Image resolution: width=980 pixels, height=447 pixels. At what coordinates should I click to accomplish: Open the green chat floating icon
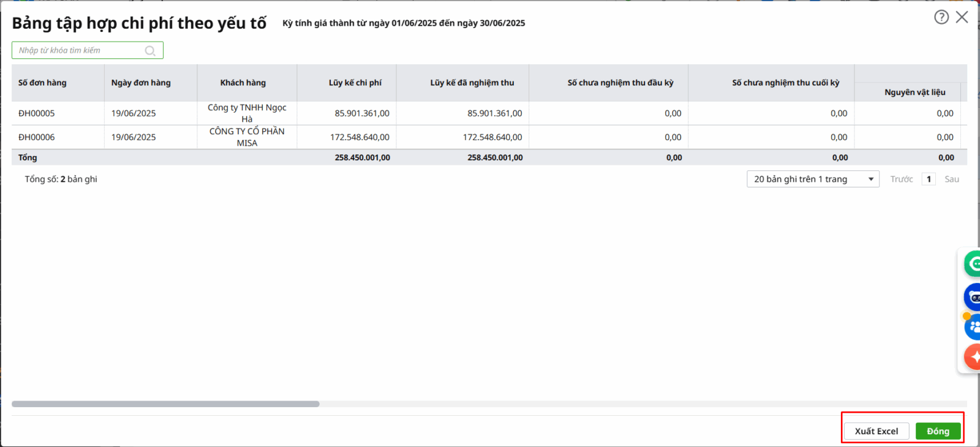(973, 264)
